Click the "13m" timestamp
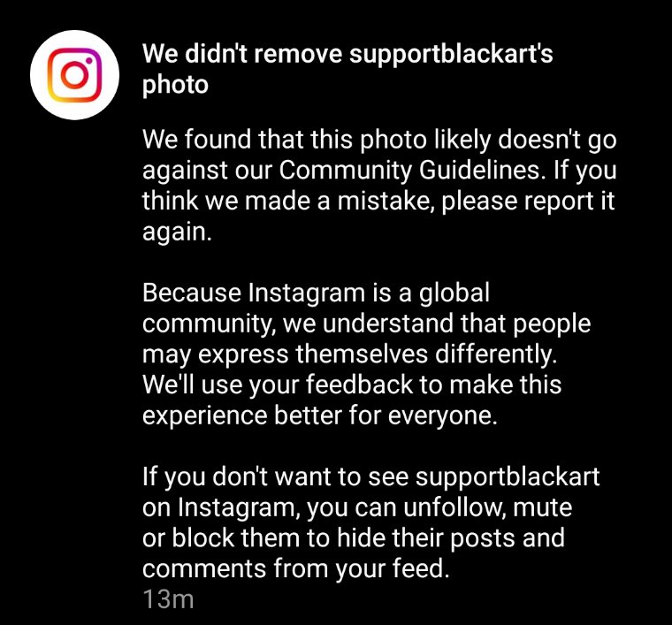Image resolution: width=672 pixels, height=625 pixels. (x=168, y=598)
